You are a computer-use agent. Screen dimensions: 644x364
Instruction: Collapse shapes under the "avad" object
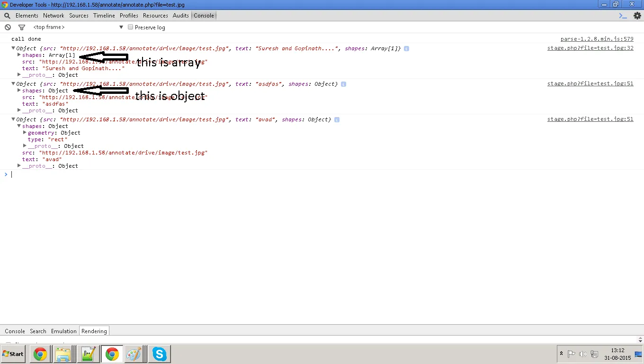19,126
